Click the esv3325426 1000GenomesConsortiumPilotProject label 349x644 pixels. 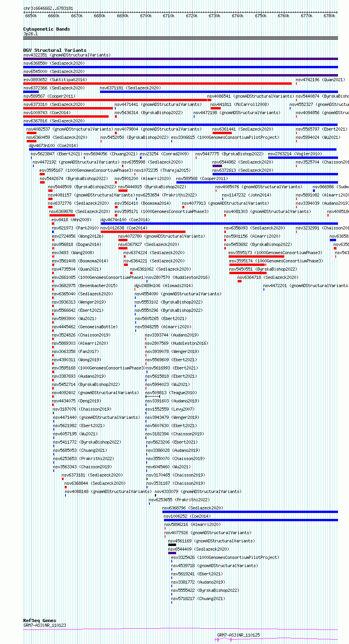(225, 557)
